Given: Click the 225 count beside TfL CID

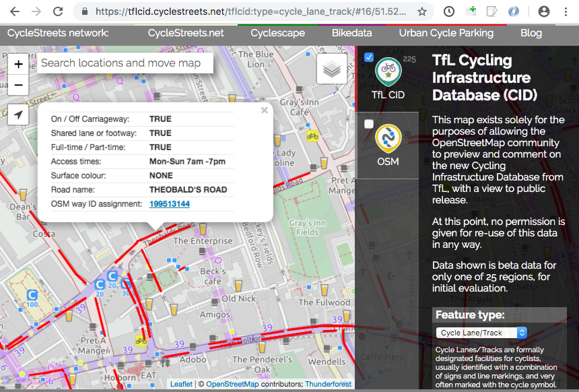Looking at the screenshot, I should coord(409,59).
